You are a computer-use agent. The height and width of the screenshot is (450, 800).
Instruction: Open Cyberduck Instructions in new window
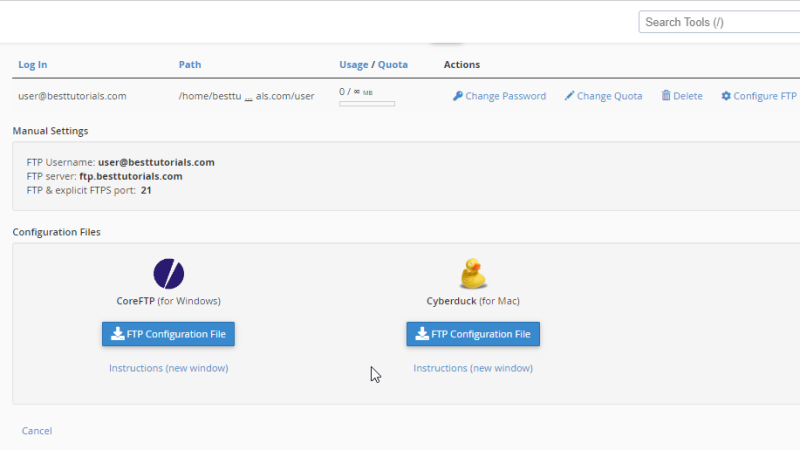[473, 368]
